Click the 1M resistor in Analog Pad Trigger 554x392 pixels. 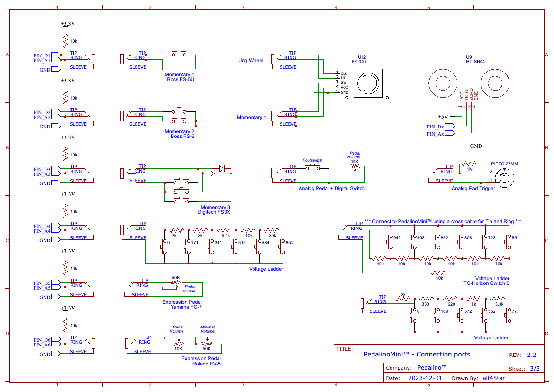[469, 164]
